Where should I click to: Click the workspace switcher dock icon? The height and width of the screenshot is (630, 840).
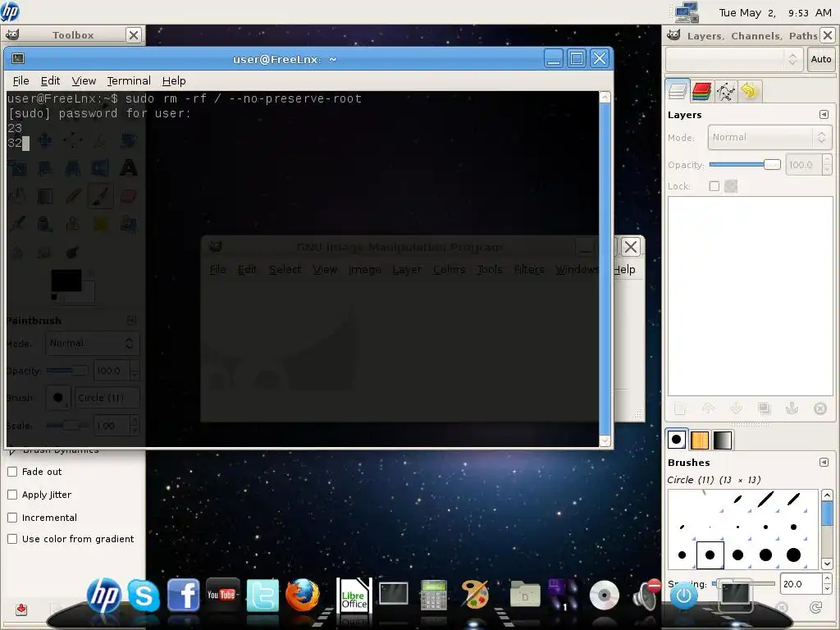(563, 594)
